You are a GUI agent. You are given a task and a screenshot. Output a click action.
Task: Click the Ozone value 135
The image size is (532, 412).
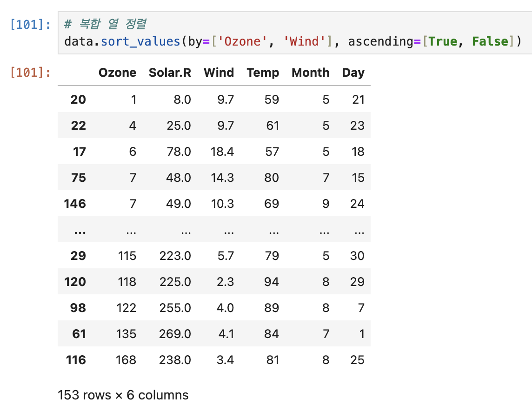click(126, 334)
